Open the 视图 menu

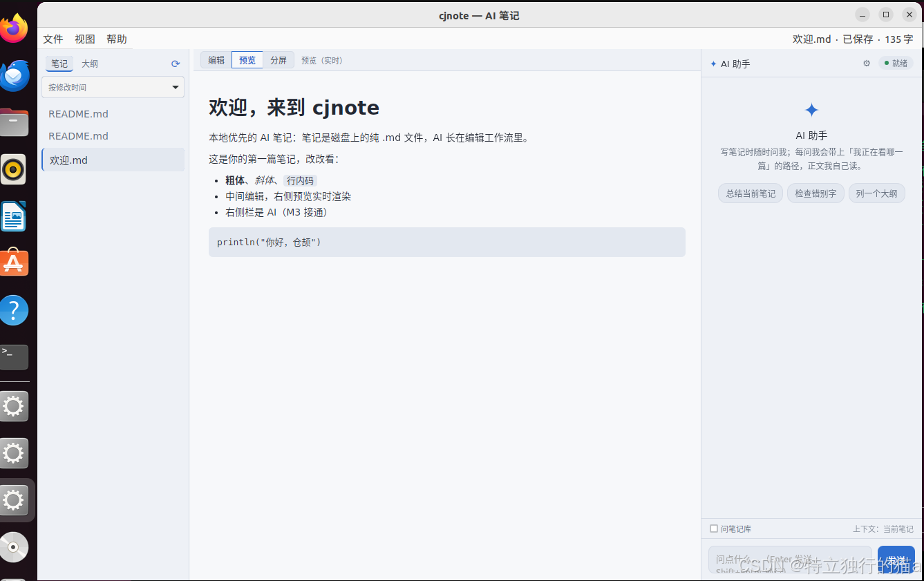(85, 39)
